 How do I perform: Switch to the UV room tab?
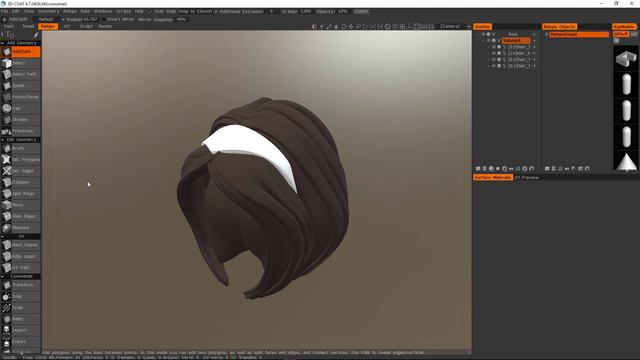[67, 26]
